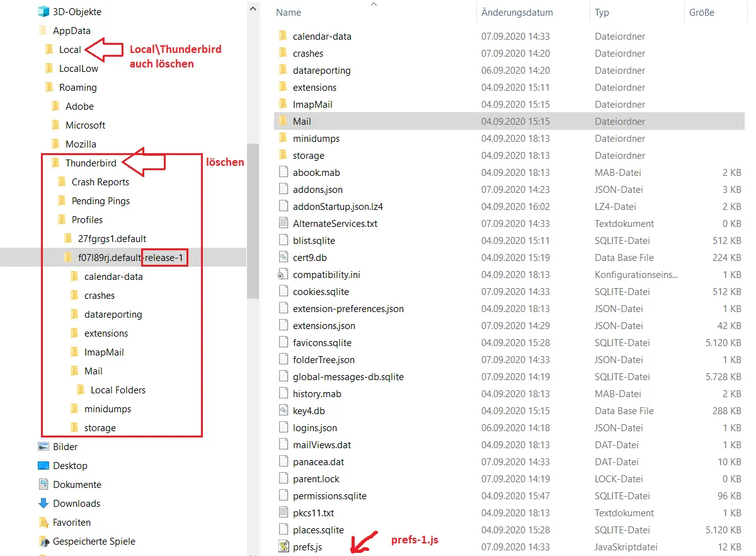The height and width of the screenshot is (556, 756).
Task: Sort by Typ column header
Action: (x=602, y=13)
